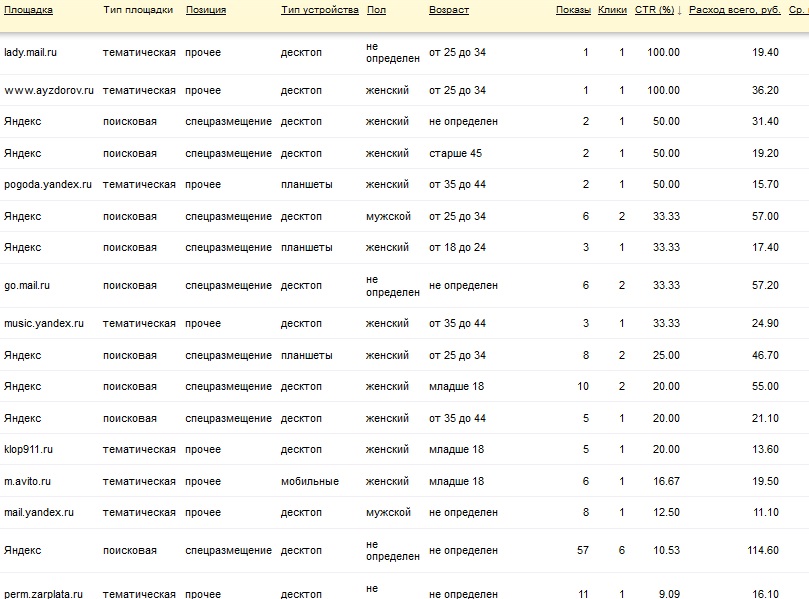Viewport: 809px width, 599px height.
Task: Click spend value 21.10
Action: 765,418
